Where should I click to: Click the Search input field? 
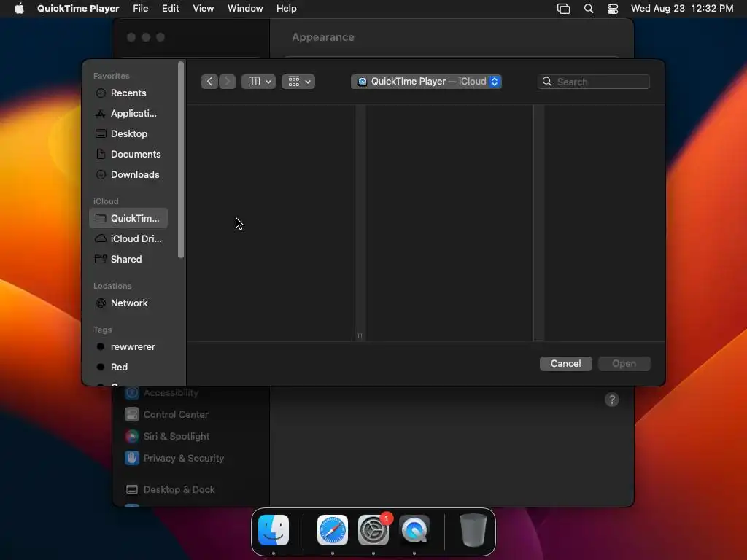(594, 82)
